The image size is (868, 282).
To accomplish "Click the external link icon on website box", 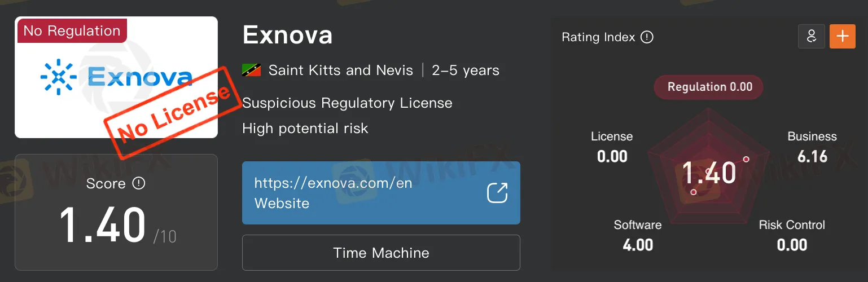I will point(497,193).
